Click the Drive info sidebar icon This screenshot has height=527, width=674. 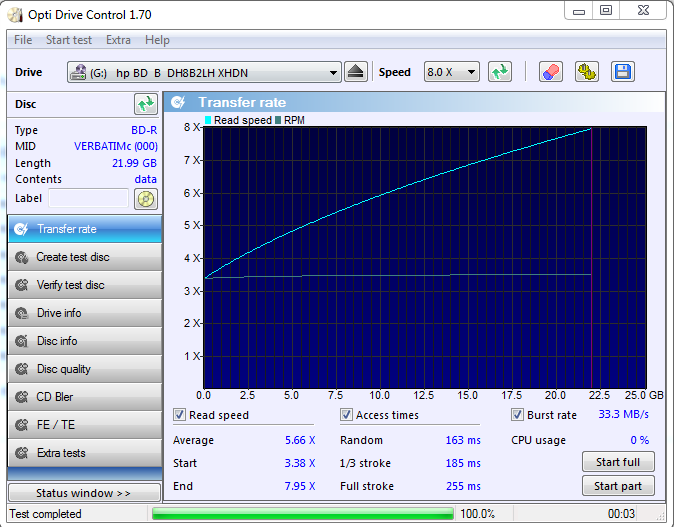[21, 313]
